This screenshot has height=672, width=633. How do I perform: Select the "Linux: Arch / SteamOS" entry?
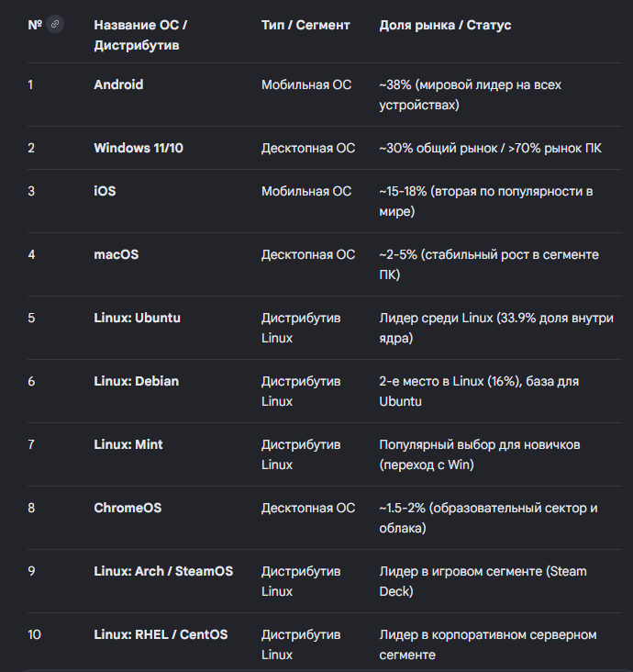pyautogui.click(x=163, y=571)
